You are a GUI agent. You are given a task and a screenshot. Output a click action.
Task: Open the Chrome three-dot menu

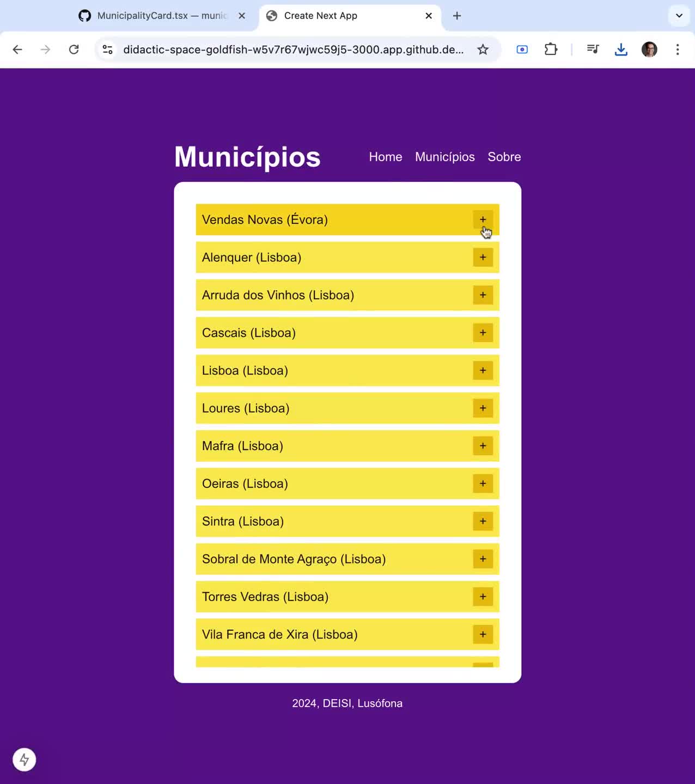click(x=678, y=50)
